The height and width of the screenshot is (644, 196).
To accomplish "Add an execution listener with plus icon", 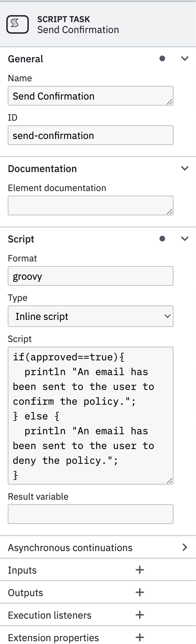I will tap(140, 615).
